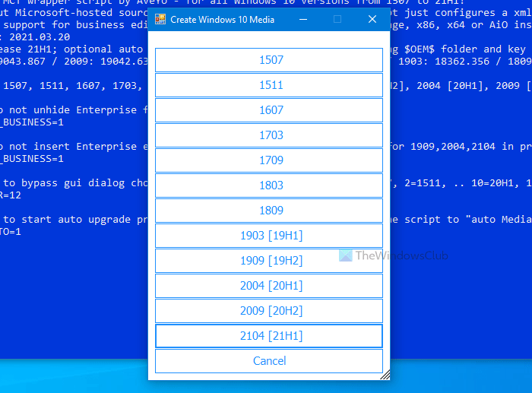
Task: Pick the 1809 version button
Action: 269,211
